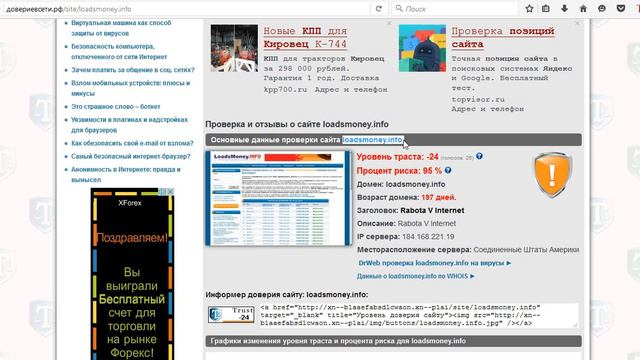The height and width of the screenshot is (360, 640).
Task: Click the help icon next to trust level
Action: (x=479, y=156)
